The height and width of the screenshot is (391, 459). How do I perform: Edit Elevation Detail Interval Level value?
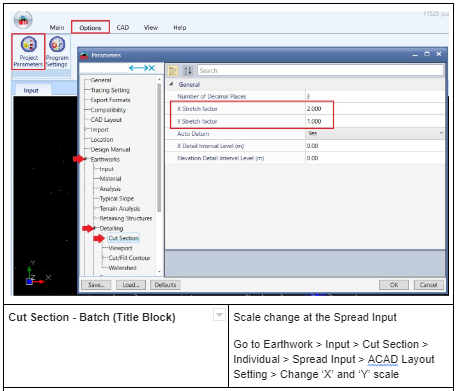tap(375, 158)
